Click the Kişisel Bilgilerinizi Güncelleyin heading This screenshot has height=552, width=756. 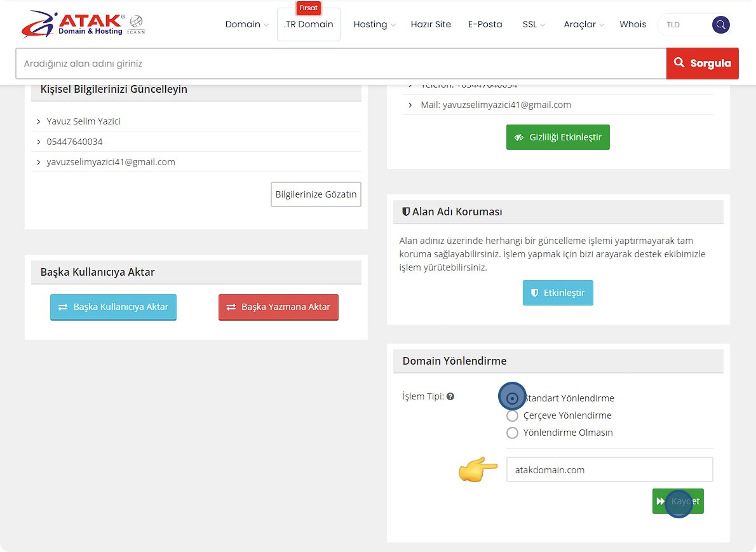tap(114, 89)
